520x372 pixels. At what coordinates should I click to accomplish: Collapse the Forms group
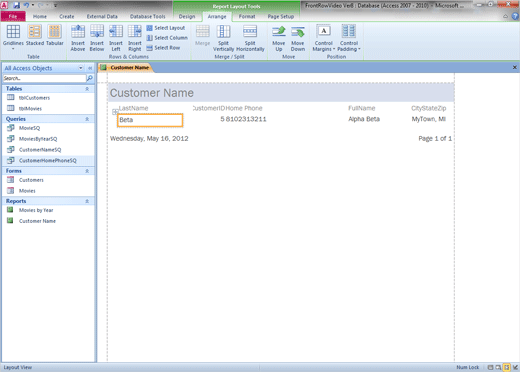coord(87,171)
